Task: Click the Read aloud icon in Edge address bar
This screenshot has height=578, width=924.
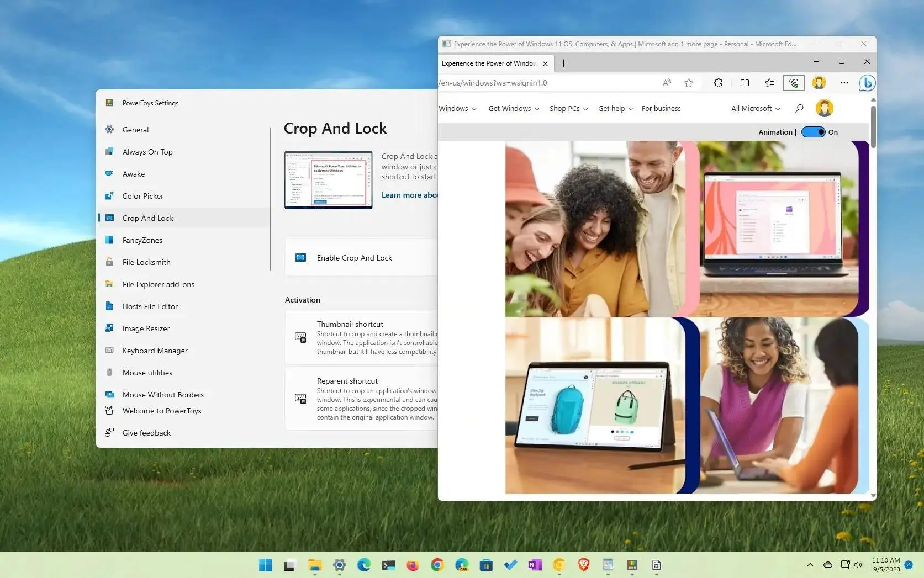Action: 667,83
